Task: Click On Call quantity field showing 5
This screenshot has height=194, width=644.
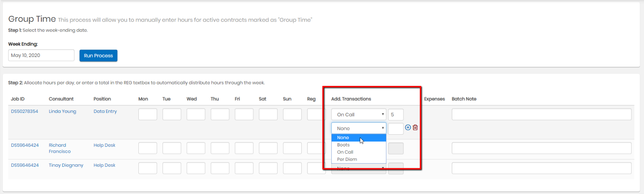Action: (396, 114)
